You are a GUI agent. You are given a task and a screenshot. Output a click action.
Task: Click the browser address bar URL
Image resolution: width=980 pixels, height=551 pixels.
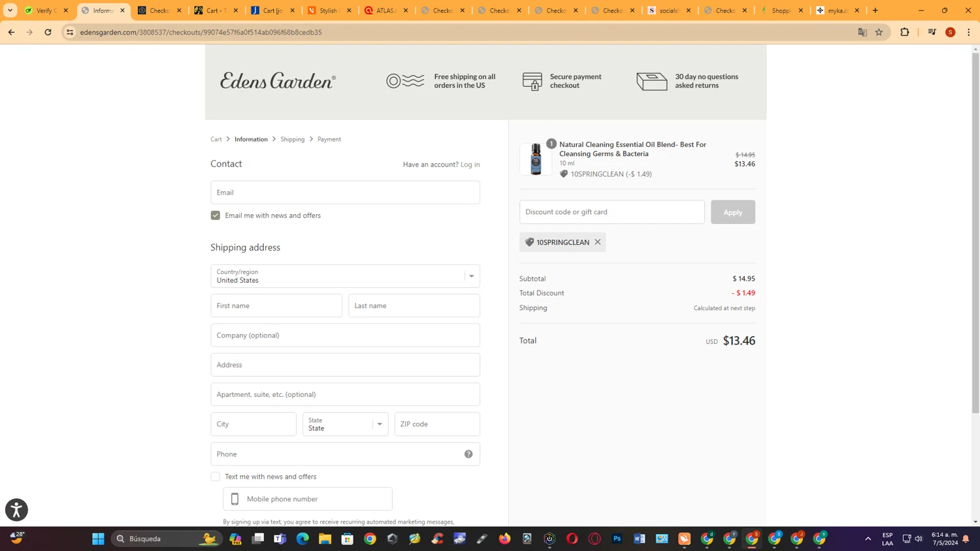[x=201, y=32]
